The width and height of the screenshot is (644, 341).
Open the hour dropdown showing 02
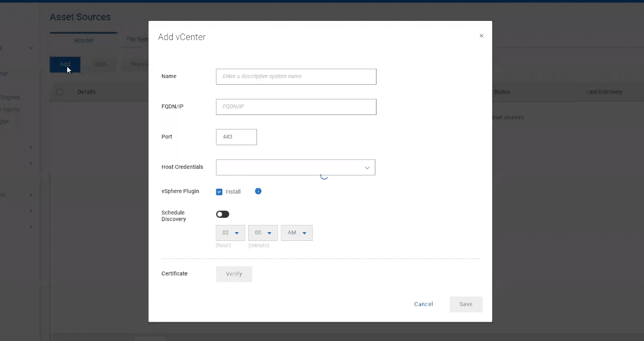pos(231,233)
